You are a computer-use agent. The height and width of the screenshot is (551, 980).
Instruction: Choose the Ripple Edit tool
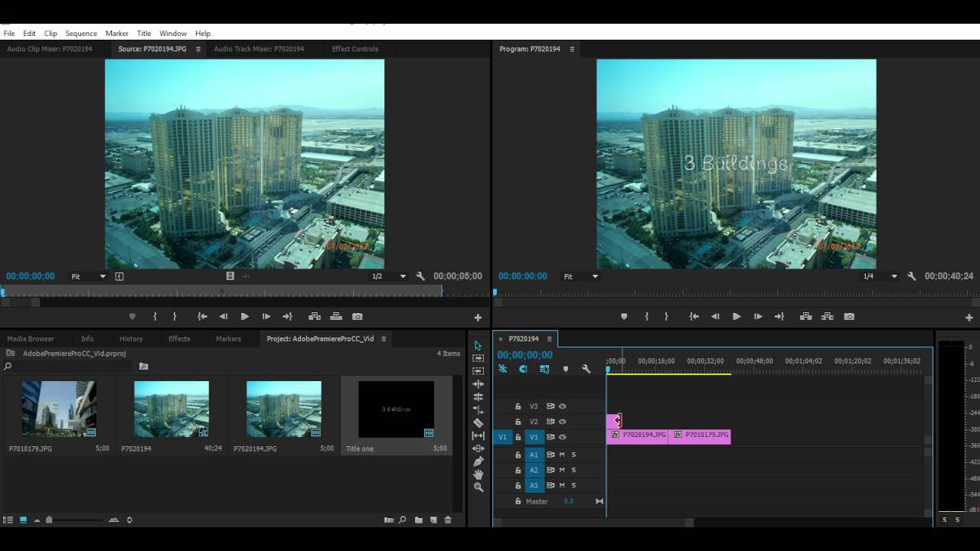pos(479,383)
